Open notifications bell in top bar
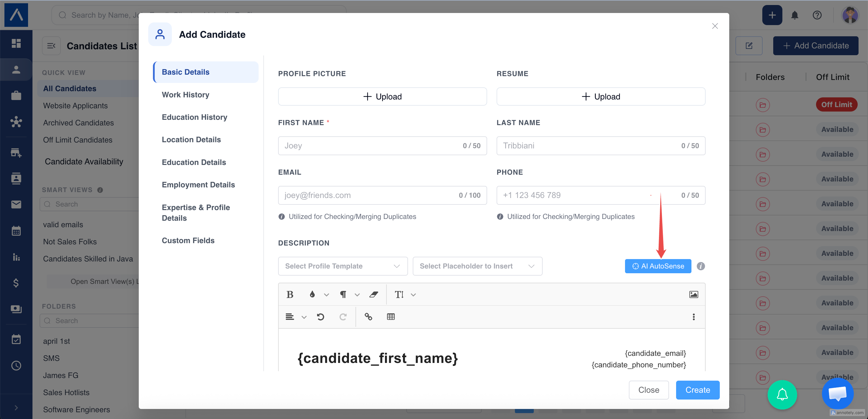This screenshot has width=868, height=419. click(795, 15)
